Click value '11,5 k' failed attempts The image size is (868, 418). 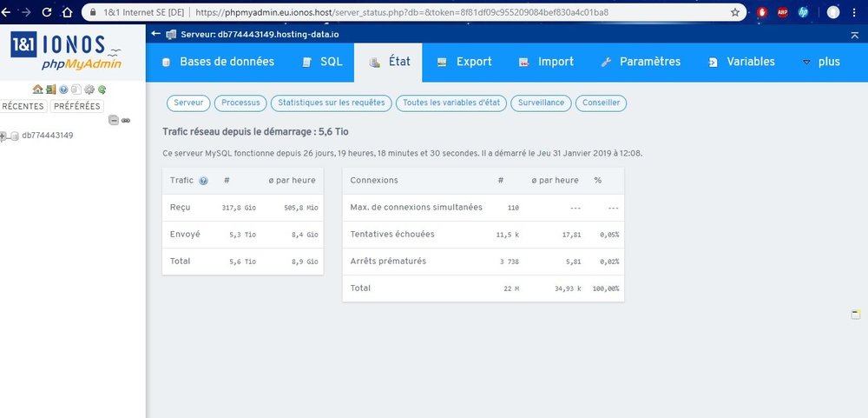[508, 235]
